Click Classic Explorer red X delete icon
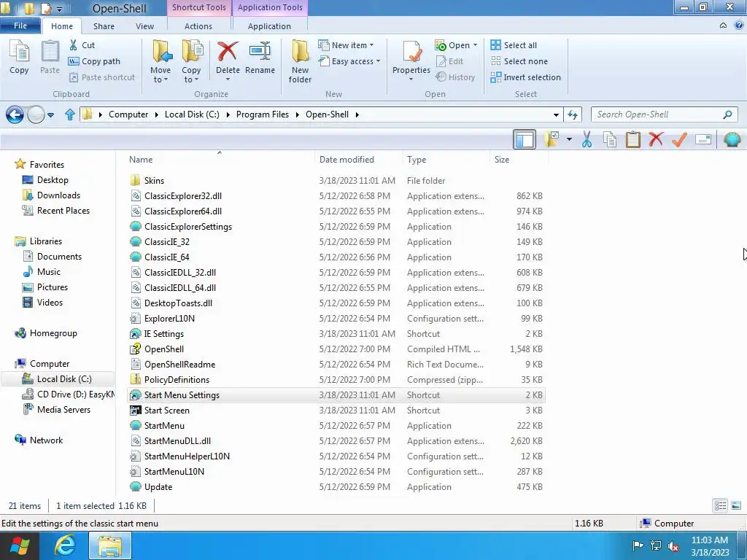Image resolution: width=747 pixels, height=560 pixels. tap(656, 139)
